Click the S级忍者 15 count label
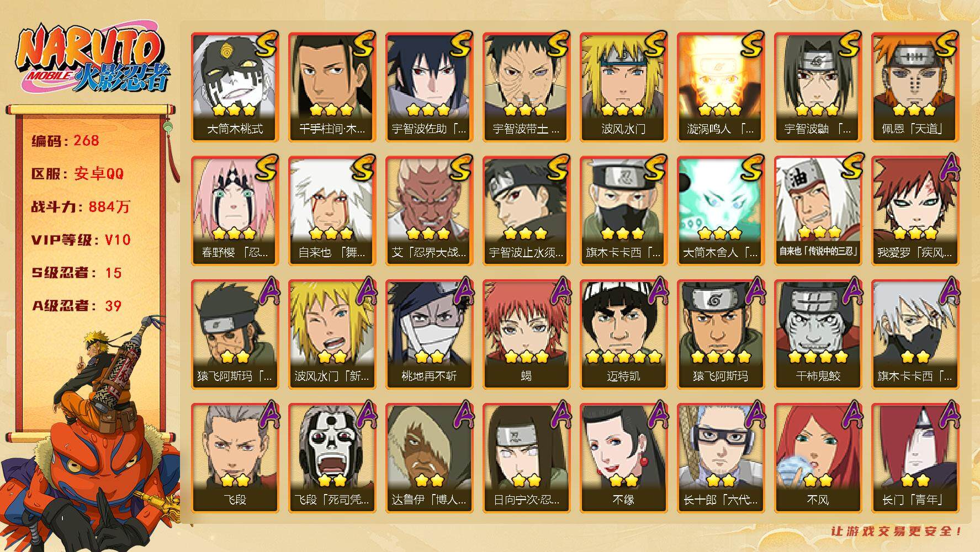The height and width of the screenshot is (552, 980). 76,273
